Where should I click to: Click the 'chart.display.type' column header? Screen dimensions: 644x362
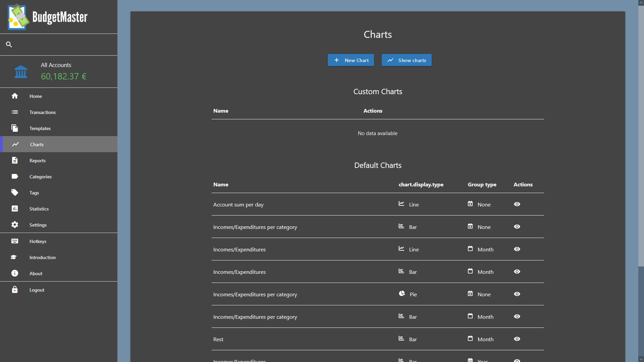(421, 184)
